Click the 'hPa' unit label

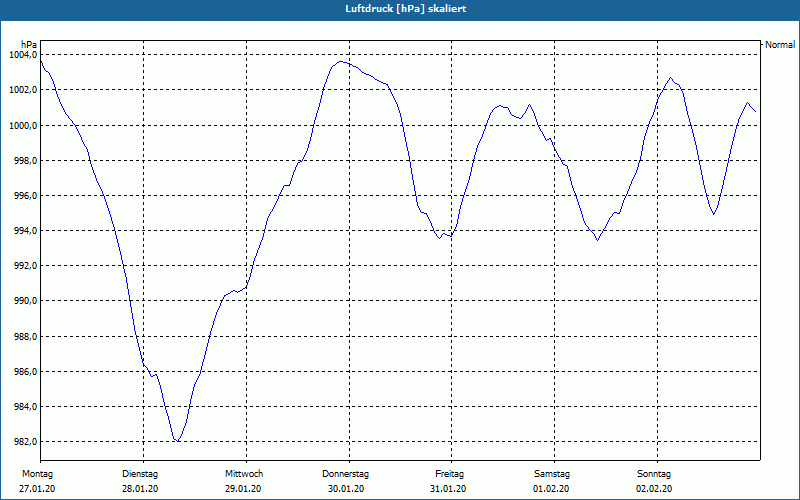coord(29,45)
